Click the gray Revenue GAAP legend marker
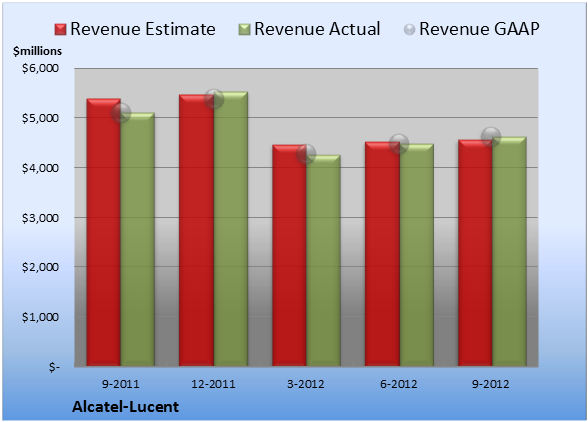588x422 pixels. pyautogui.click(x=409, y=29)
